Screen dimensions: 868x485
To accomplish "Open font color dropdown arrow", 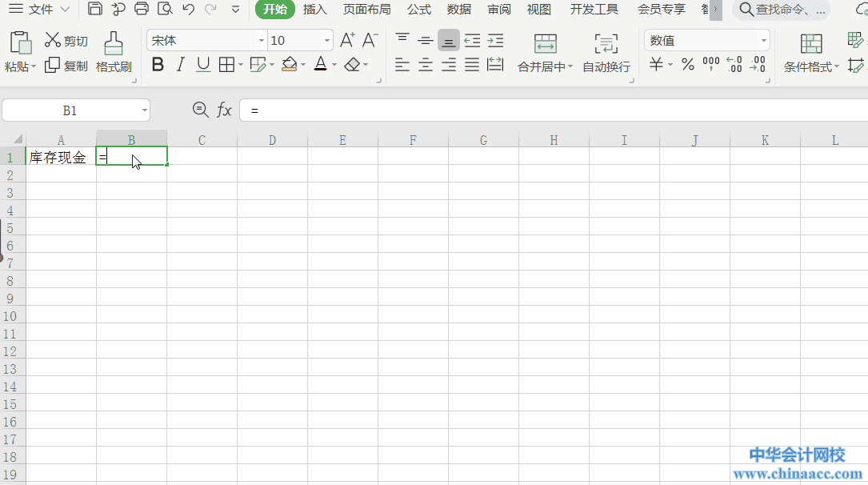I will tap(334, 66).
